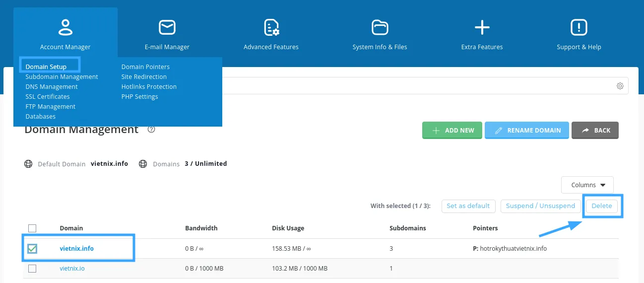
Task: Click the 158.53 MB / ∞ disk usage cell
Action: 292,248
